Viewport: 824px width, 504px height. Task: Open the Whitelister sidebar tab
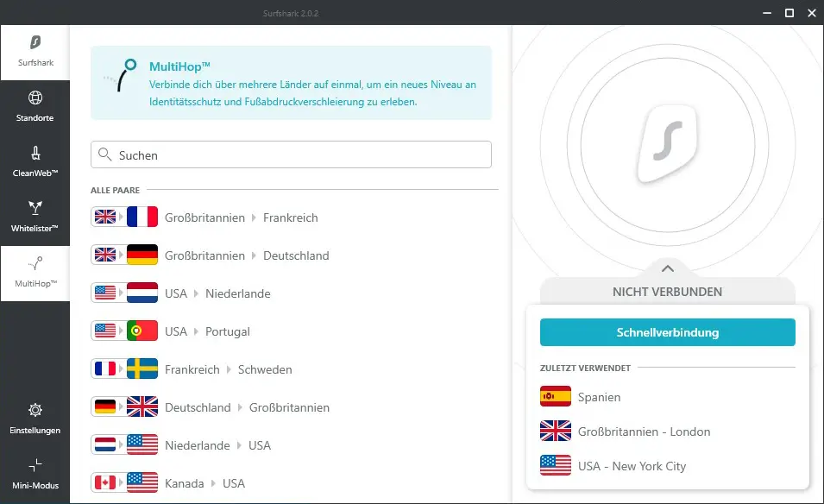(35, 217)
